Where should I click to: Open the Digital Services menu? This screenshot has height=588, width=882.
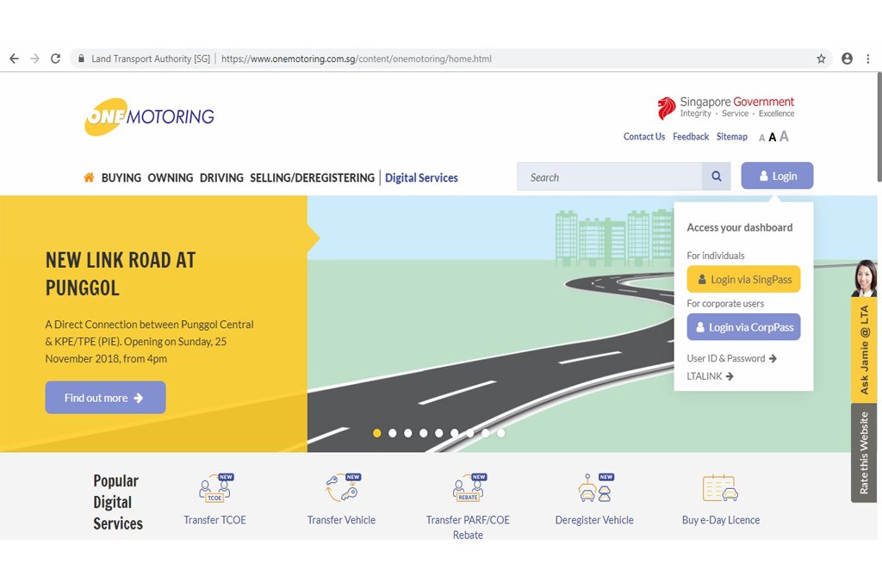pos(421,177)
